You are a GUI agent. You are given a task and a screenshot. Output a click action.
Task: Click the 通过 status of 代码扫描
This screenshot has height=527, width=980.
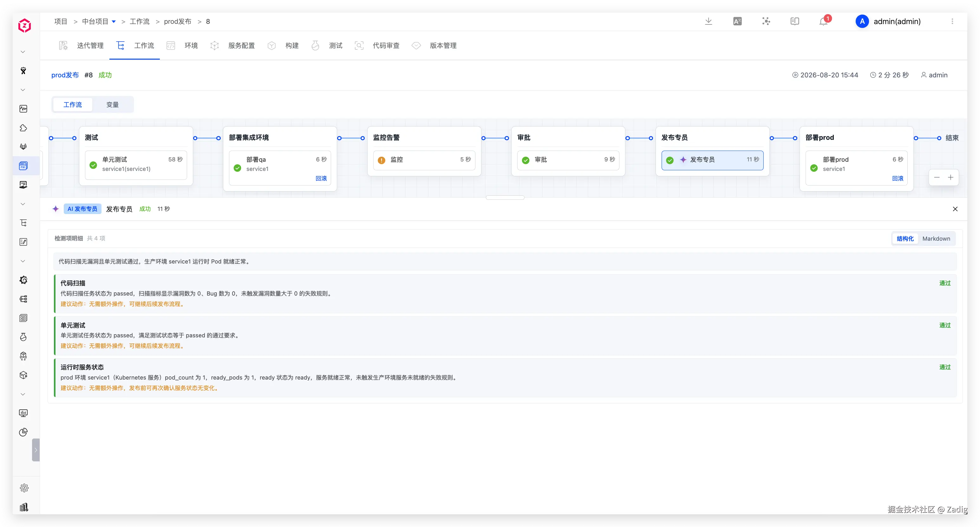(944, 283)
